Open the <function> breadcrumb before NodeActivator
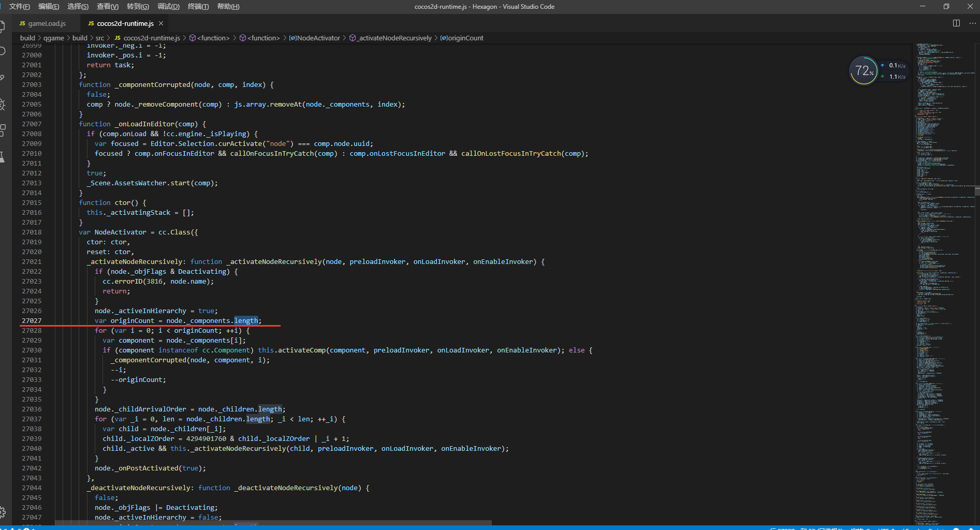This screenshot has height=530, width=980. (259, 38)
